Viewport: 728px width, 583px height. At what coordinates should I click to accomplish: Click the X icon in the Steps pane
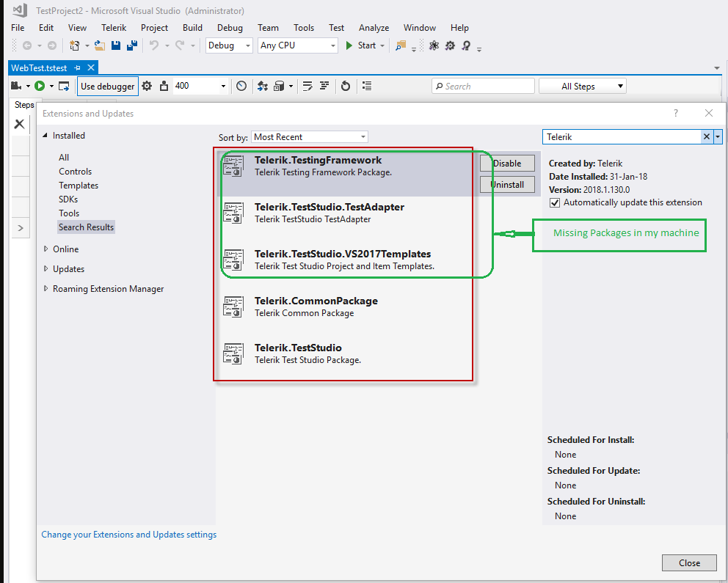click(20, 124)
